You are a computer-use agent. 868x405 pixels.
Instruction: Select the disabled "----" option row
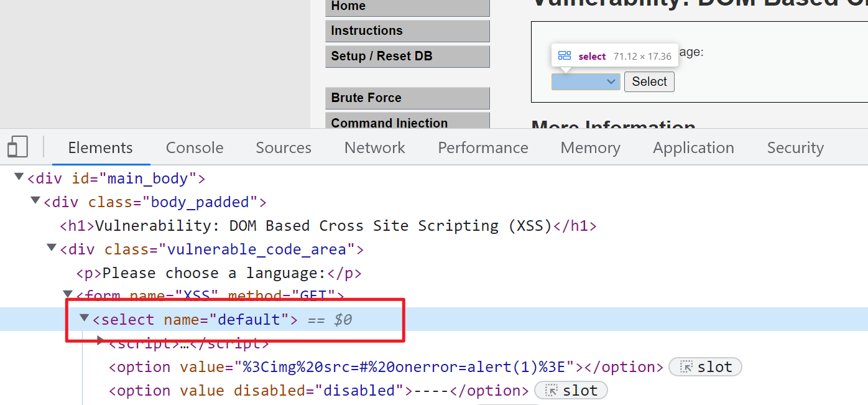coord(319,391)
